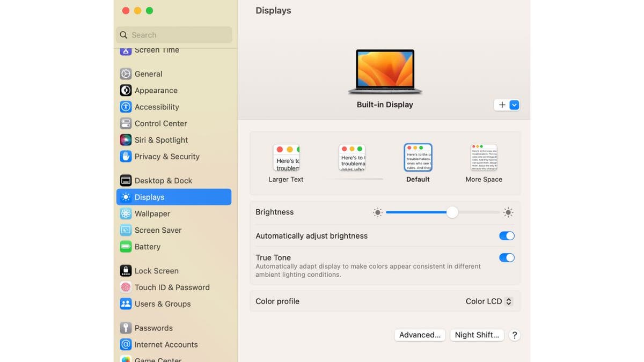Go to Appearance settings
This screenshot has width=644, height=362.
174,91
